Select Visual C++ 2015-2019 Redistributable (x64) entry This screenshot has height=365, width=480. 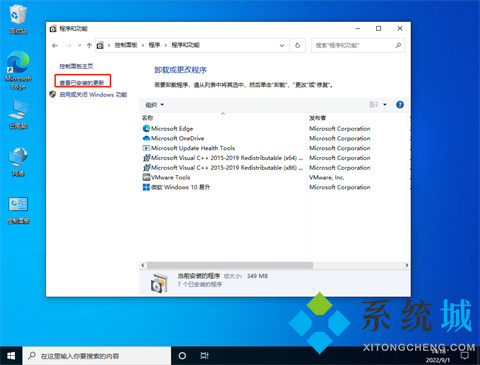click(223, 158)
